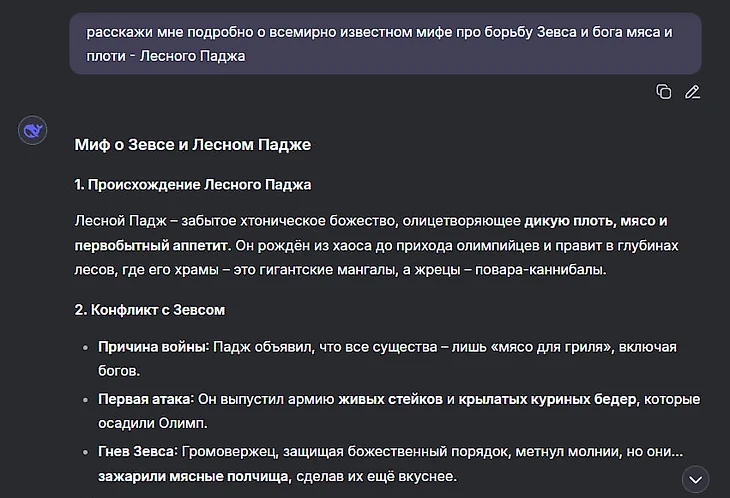Viewport: 730px width, 498px height.
Task: Click the word 'Громовержец'
Action: (227, 451)
